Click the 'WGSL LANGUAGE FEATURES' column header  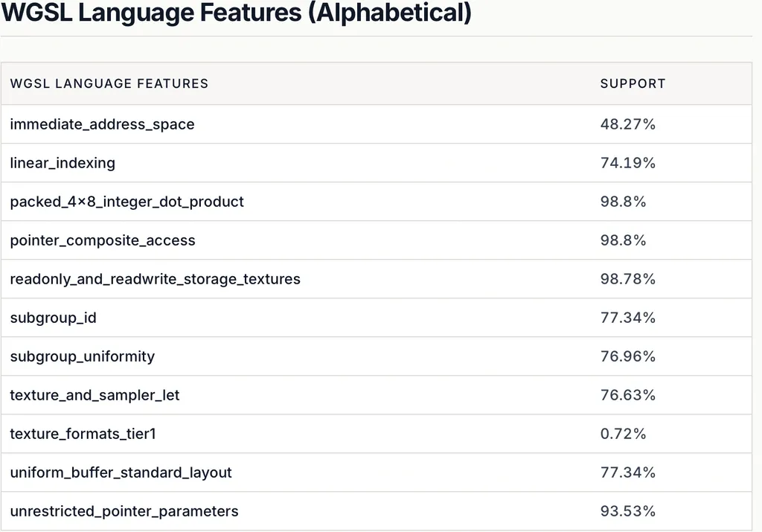click(109, 83)
